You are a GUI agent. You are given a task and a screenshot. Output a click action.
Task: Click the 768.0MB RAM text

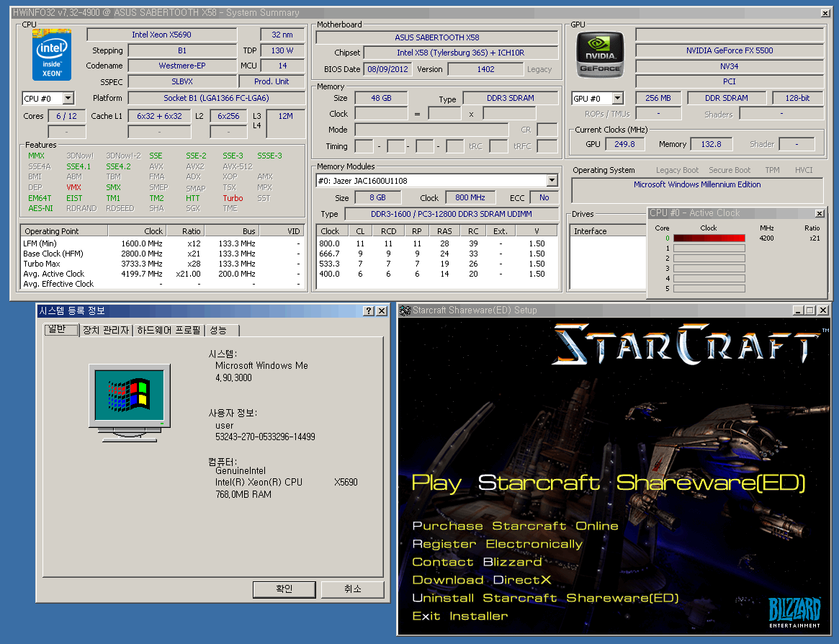pyautogui.click(x=243, y=495)
